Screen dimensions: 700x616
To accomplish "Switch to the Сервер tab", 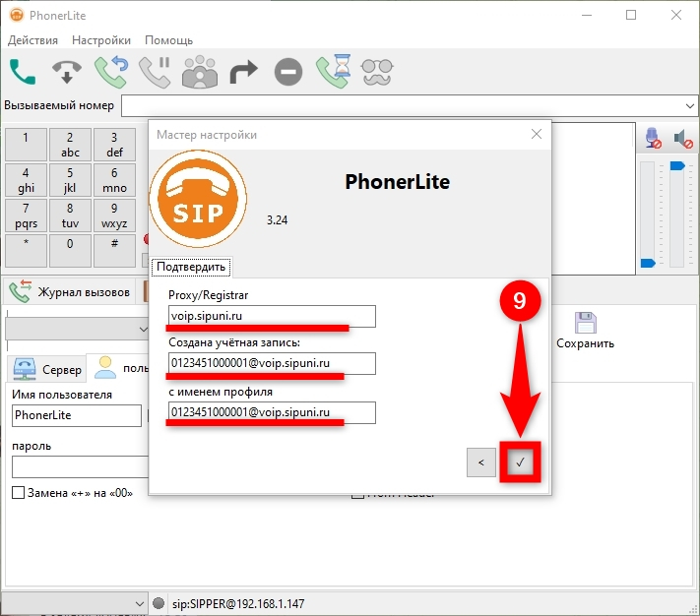I will (47, 369).
